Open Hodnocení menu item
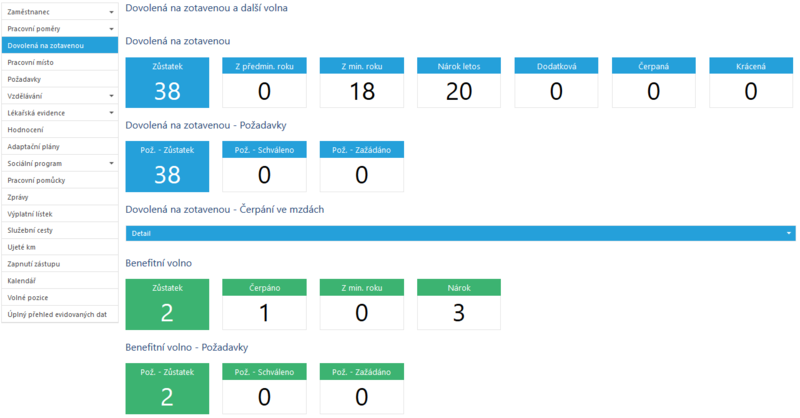 coord(60,130)
